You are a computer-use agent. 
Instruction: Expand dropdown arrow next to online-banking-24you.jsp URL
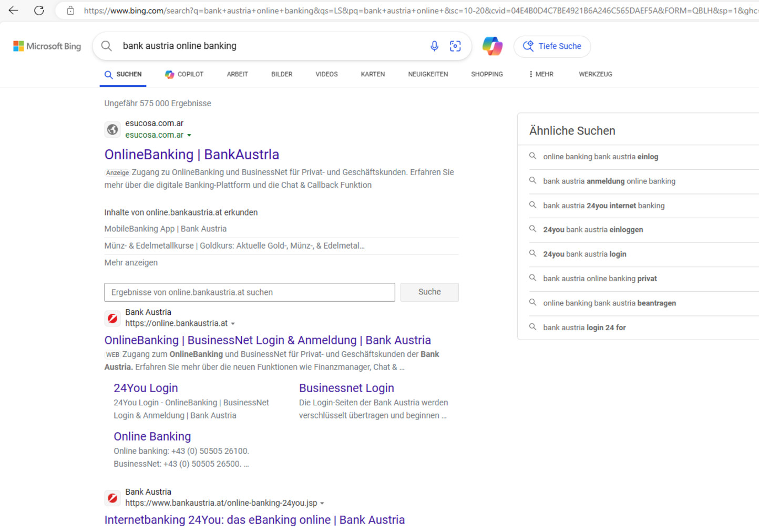point(322,504)
